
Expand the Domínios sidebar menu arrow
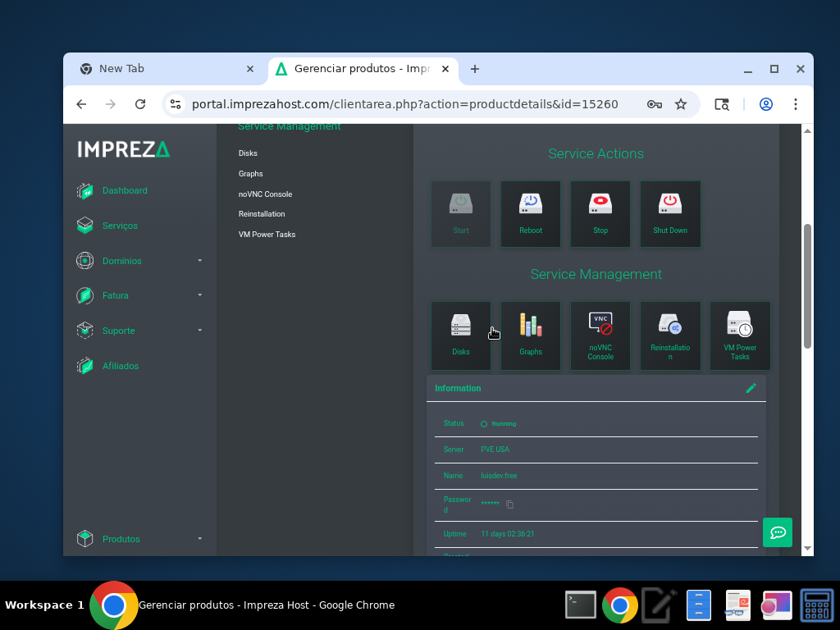[x=200, y=261]
